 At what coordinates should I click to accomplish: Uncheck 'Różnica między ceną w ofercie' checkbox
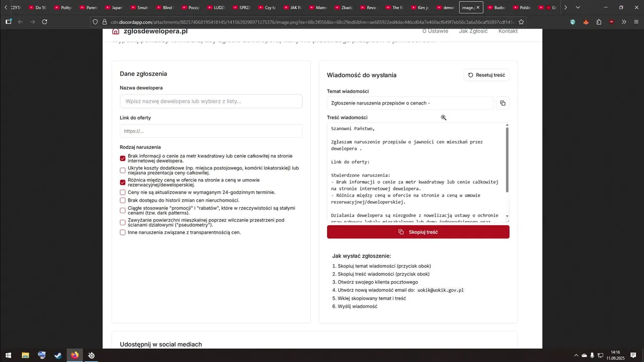click(x=123, y=183)
